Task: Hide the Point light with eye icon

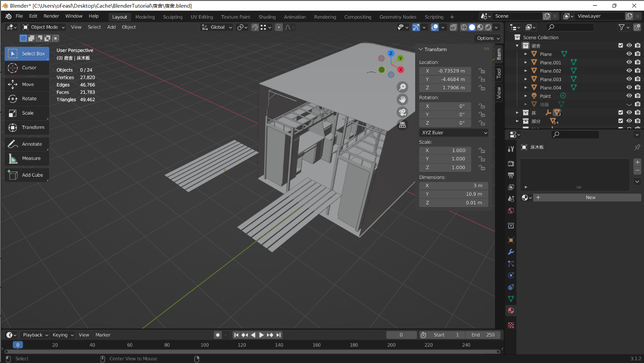Action: click(x=629, y=96)
